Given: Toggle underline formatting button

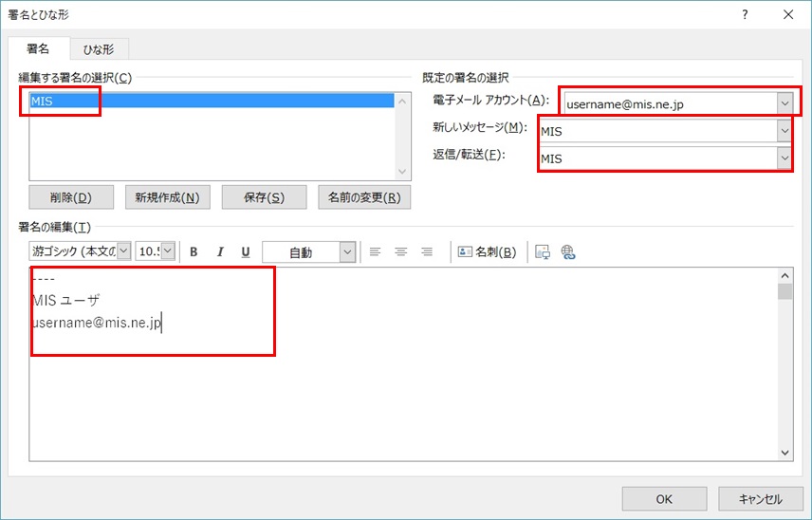Looking at the screenshot, I should [246, 252].
